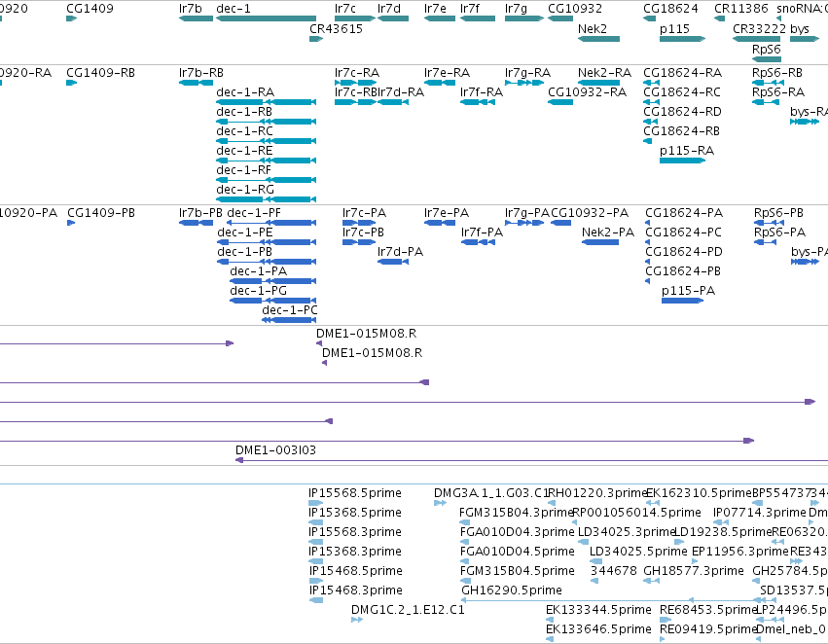Open the Ir7f-PA protein feature
The image size is (828, 644).
click(x=478, y=242)
